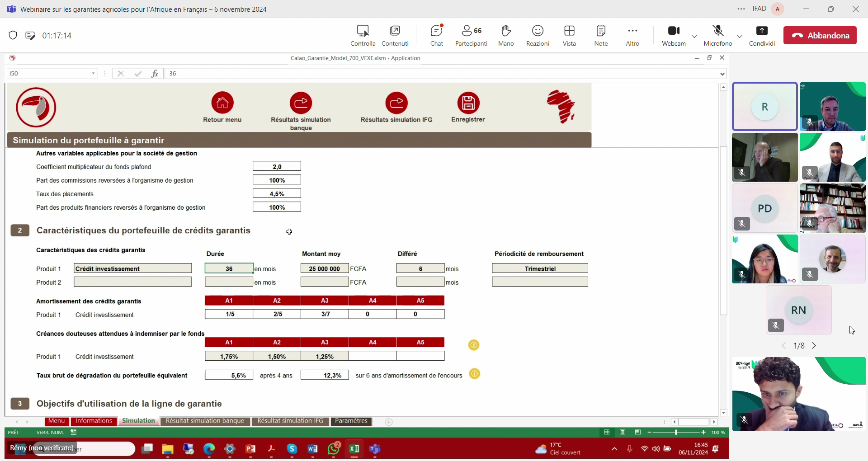Raise hand with the Mano button

click(x=506, y=36)
